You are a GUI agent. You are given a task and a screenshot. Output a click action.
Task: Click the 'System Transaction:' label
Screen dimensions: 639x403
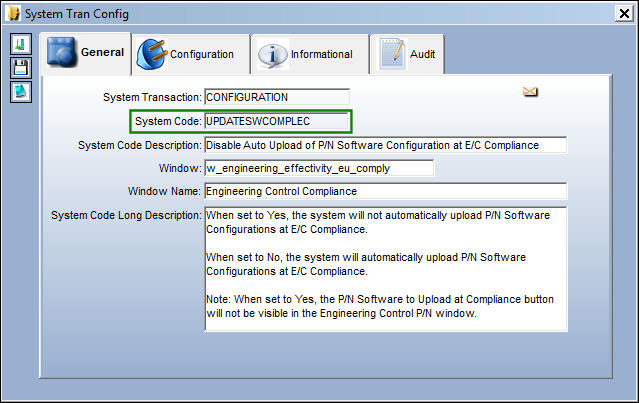point(152,97)
